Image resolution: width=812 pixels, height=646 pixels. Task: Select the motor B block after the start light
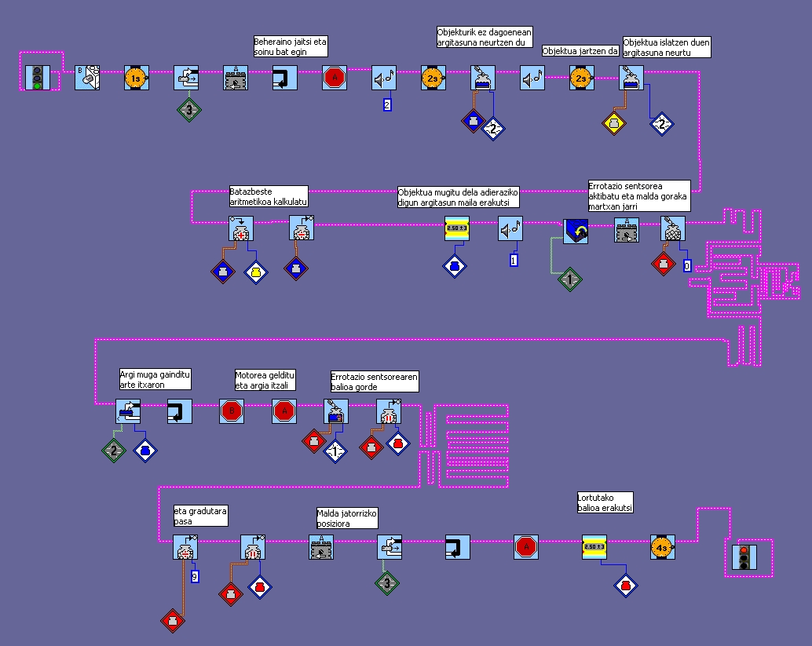point(87,78)
